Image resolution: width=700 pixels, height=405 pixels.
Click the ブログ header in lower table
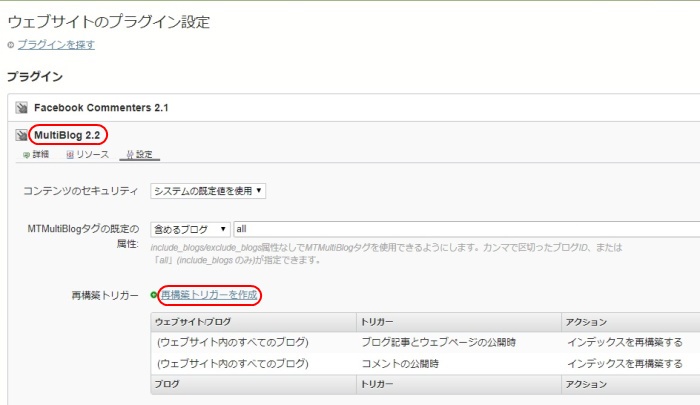254,384
